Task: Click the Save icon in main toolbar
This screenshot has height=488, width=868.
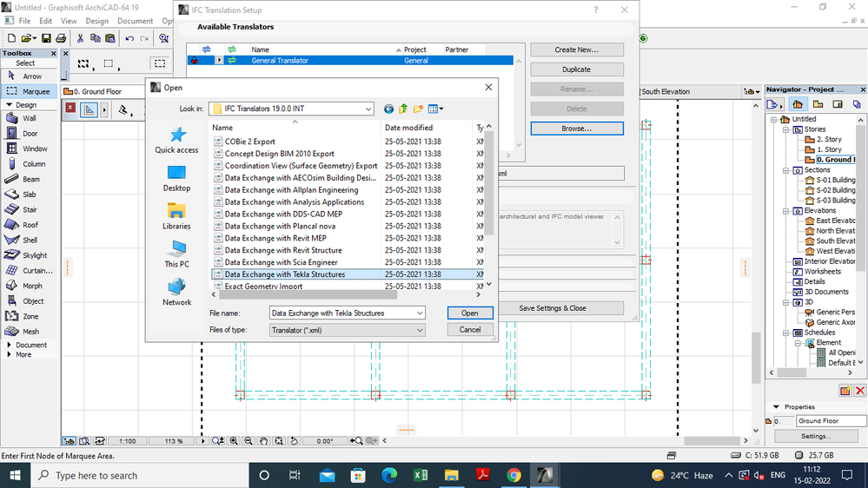Action: pos(47,38)
